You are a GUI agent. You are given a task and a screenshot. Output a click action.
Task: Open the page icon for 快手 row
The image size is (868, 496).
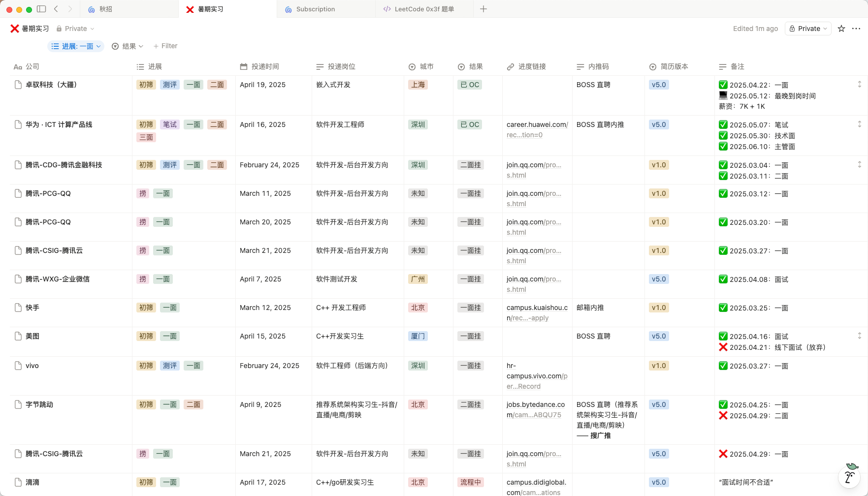pos(18,308)
